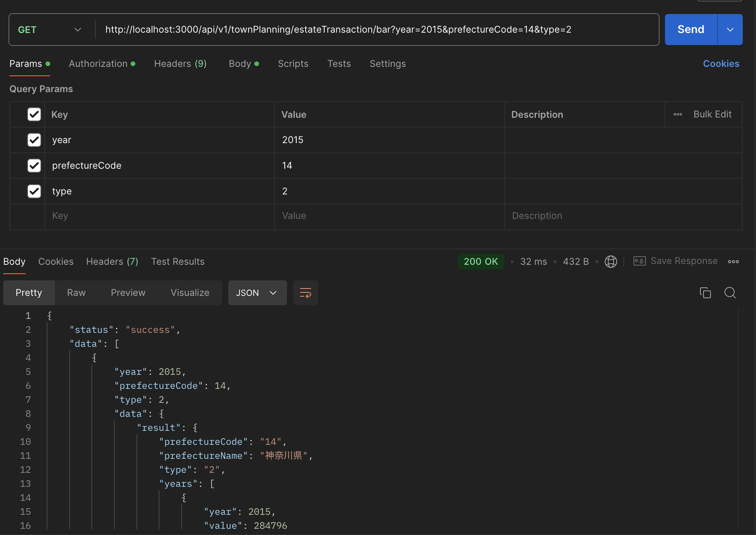The image size is (756, 535).
Task: Click line number 16 in response gutter
Action: tap(25, 526)
